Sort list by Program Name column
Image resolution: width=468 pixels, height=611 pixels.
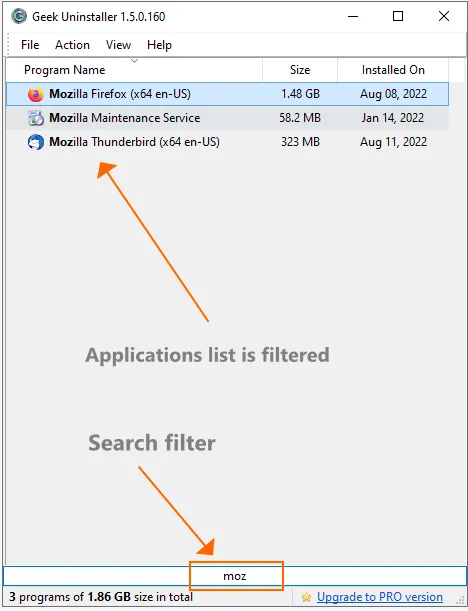[134, 70]
